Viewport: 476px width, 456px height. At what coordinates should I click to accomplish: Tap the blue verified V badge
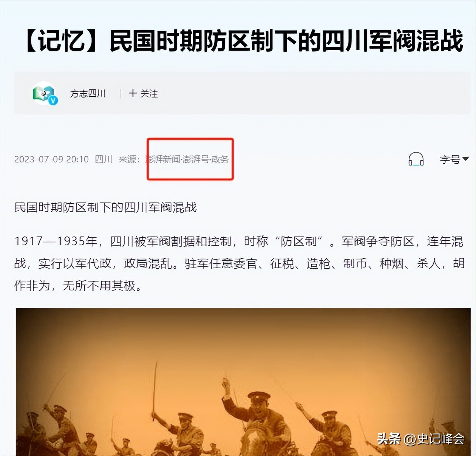54,101
